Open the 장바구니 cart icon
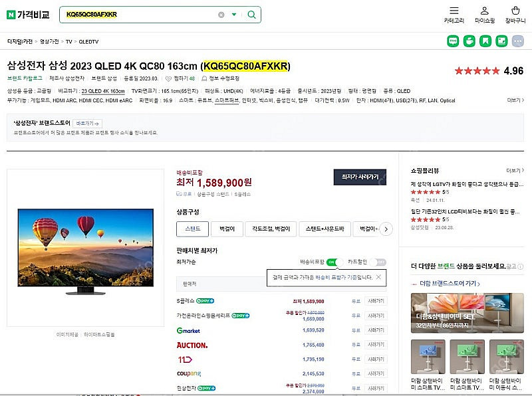The image size is (532, 396). 515,15
